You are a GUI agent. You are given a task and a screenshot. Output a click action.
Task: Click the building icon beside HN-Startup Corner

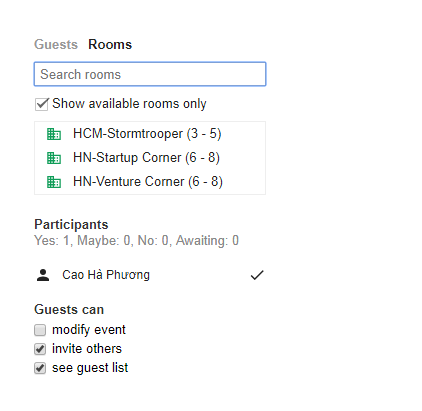[x=54, y=158]
